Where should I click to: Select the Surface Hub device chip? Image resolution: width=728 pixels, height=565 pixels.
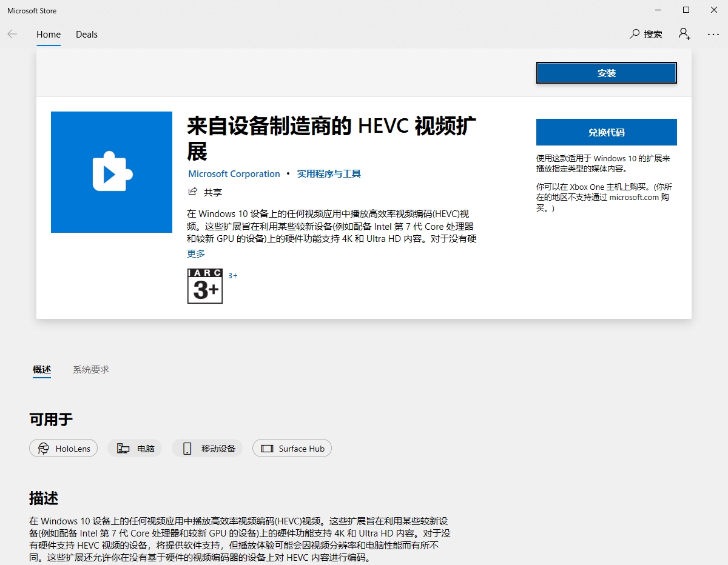point(292,449)
